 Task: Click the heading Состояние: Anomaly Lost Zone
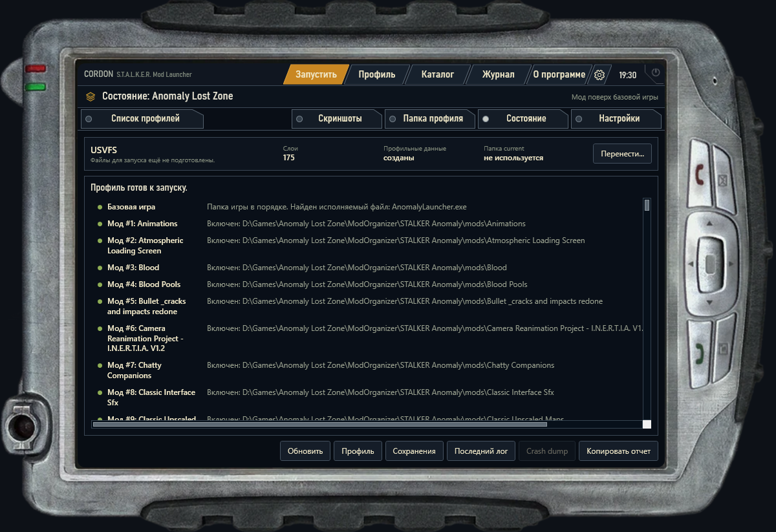click(x=167, y=96)
